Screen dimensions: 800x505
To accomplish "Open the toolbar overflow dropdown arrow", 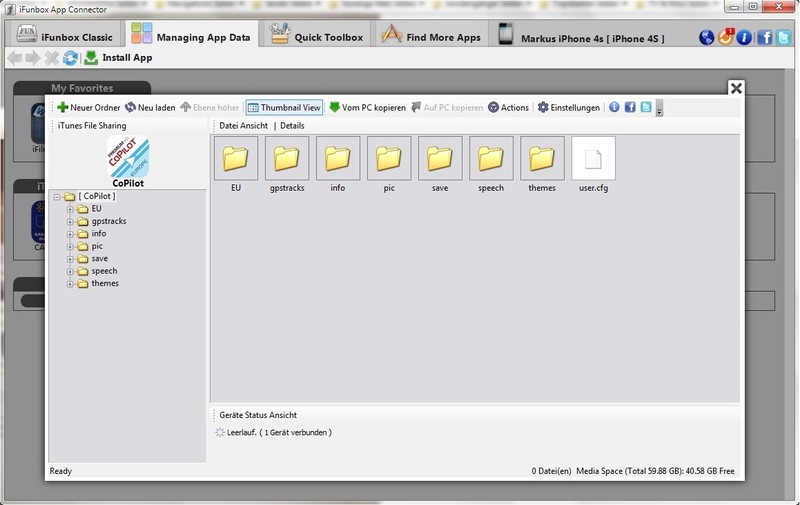I will pyautogui.click(x=660, y=109).
